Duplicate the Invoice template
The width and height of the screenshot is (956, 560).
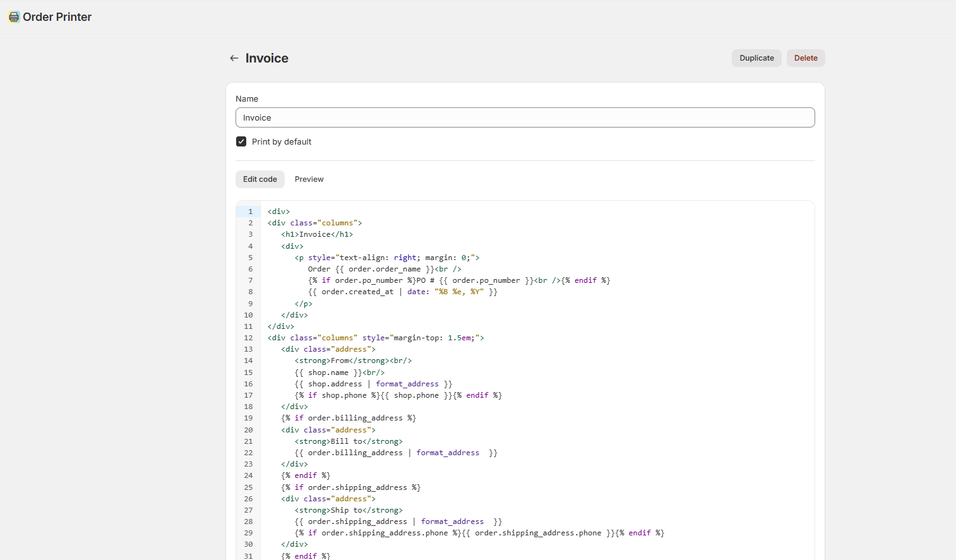point(756,58)
